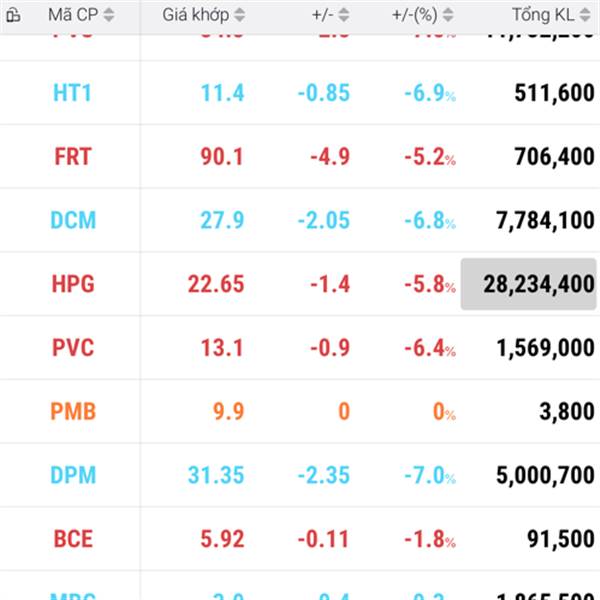This screenshot has height=600, width=600.
Task: Click the lock icon in header corner
Action: coord(13,15)
